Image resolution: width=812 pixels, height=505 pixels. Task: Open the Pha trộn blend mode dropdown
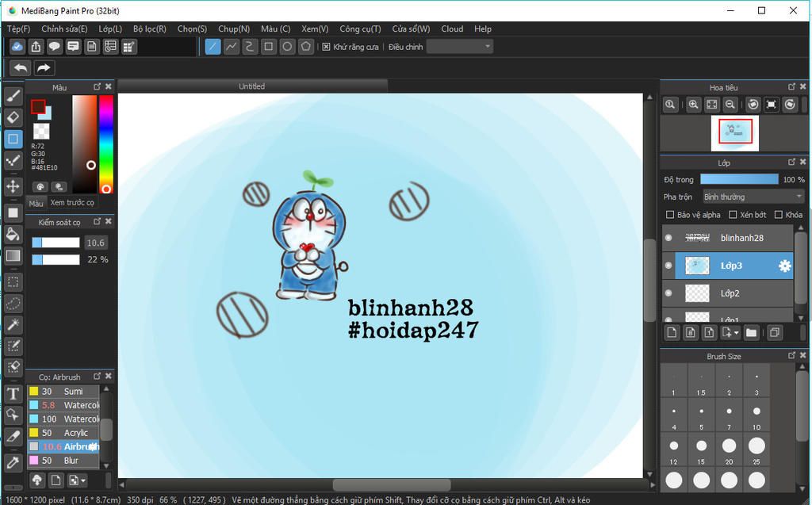coord(753,197)
